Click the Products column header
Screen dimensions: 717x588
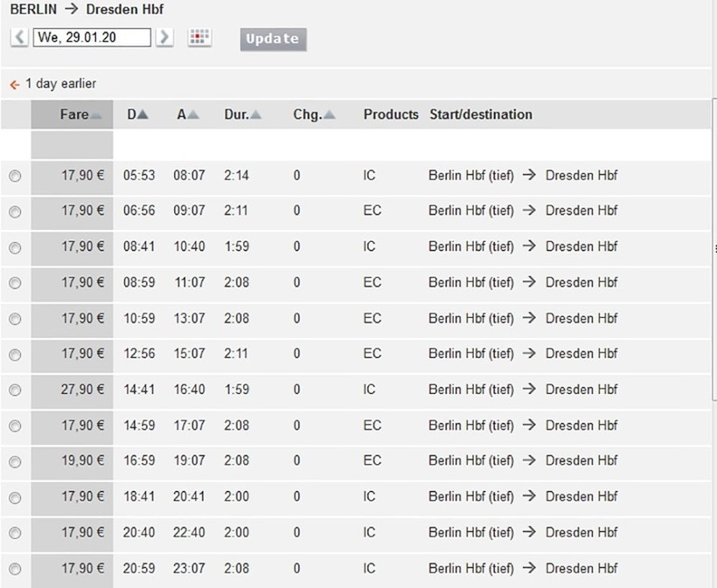[391, 114]
